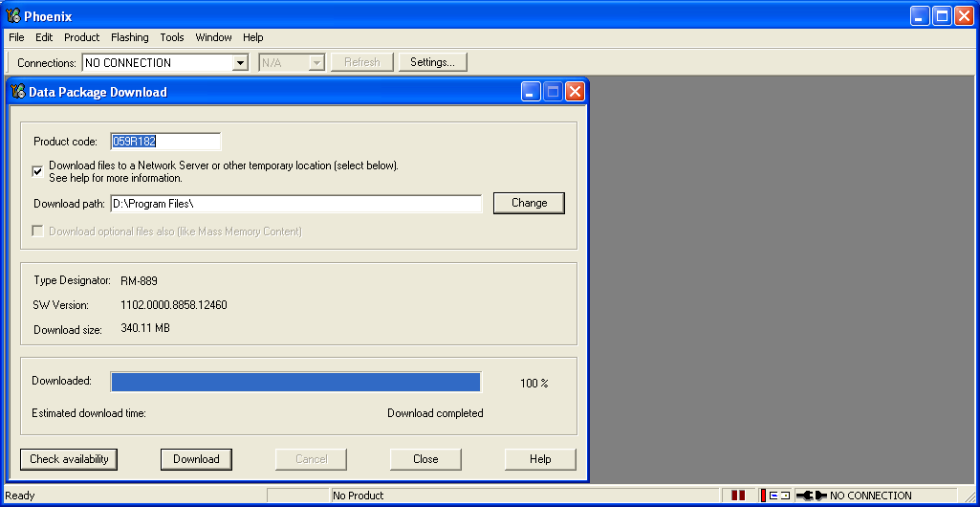Click the disabled optional files checkbox
The width and height of the screenshot is (980, 507).
[38, 231]
